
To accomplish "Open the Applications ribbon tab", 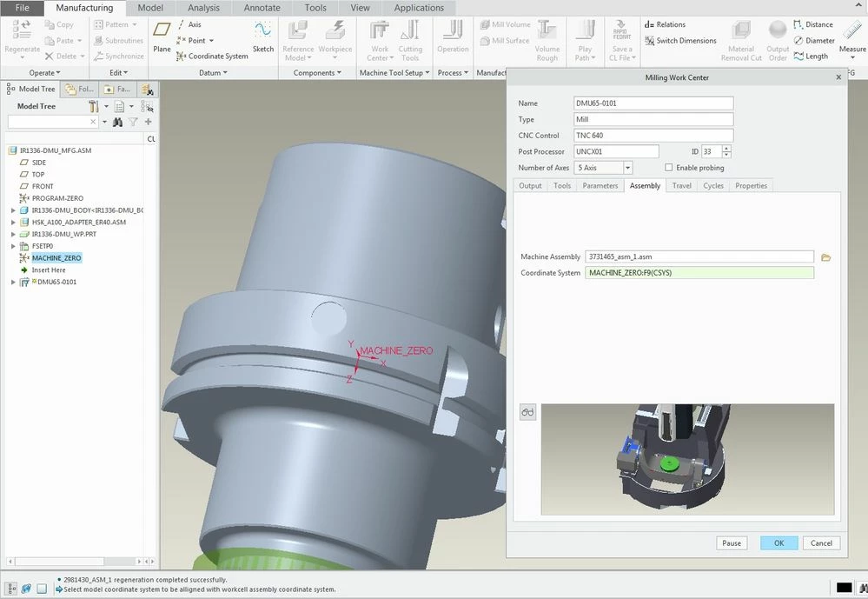I will tap(419, 8).
